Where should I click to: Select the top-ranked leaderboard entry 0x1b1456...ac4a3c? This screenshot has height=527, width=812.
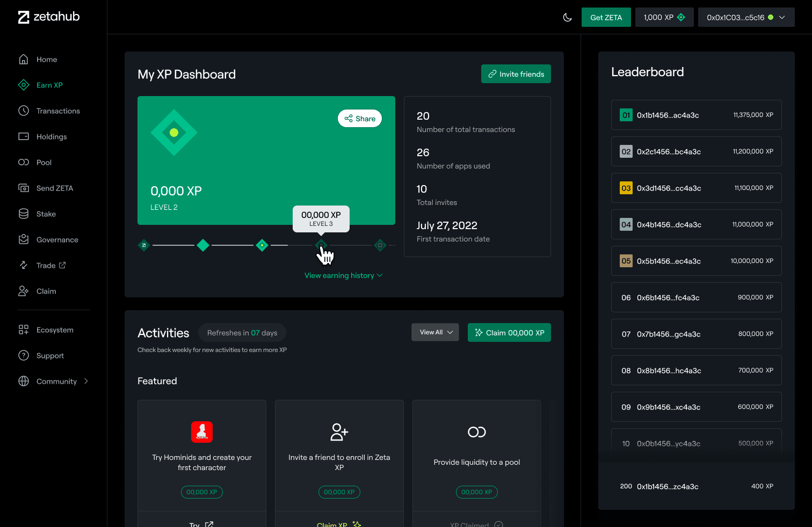696,115
